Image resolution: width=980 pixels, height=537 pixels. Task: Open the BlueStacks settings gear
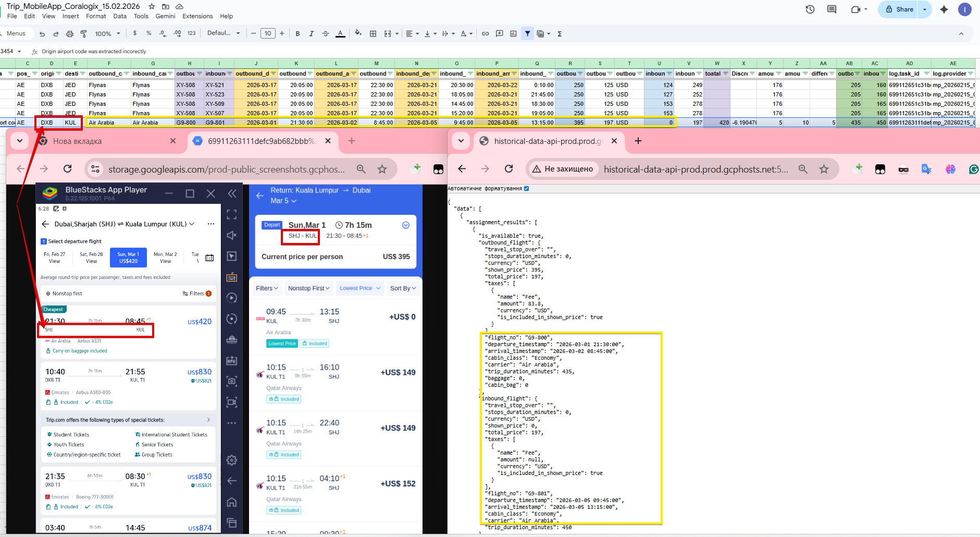[x=232, y=460]
